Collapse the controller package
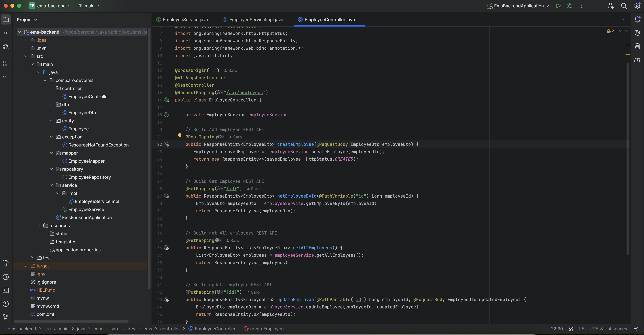Screen dimensions: 644x335 (52, 89)
